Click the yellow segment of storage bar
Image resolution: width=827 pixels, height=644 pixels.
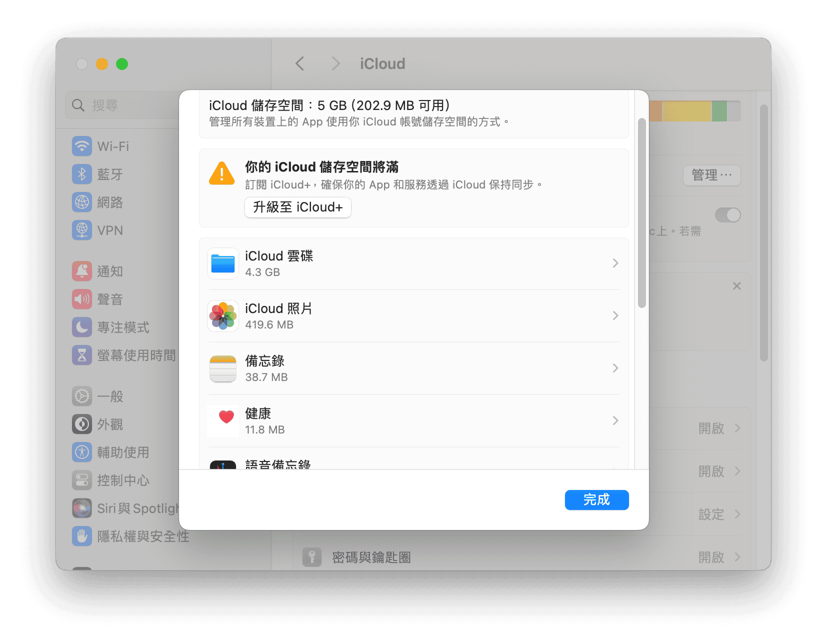pyautogui.click(x=686, y=111)
